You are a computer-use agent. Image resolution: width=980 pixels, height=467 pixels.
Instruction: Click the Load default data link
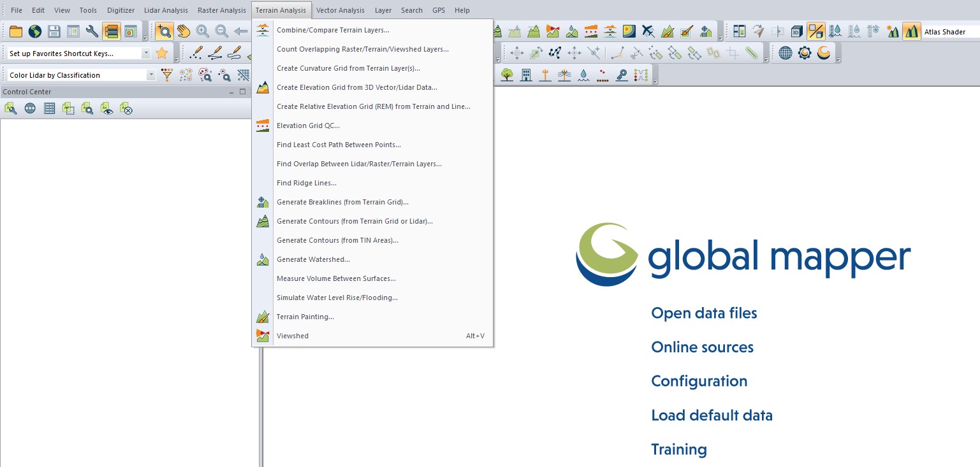pos(712,415)
